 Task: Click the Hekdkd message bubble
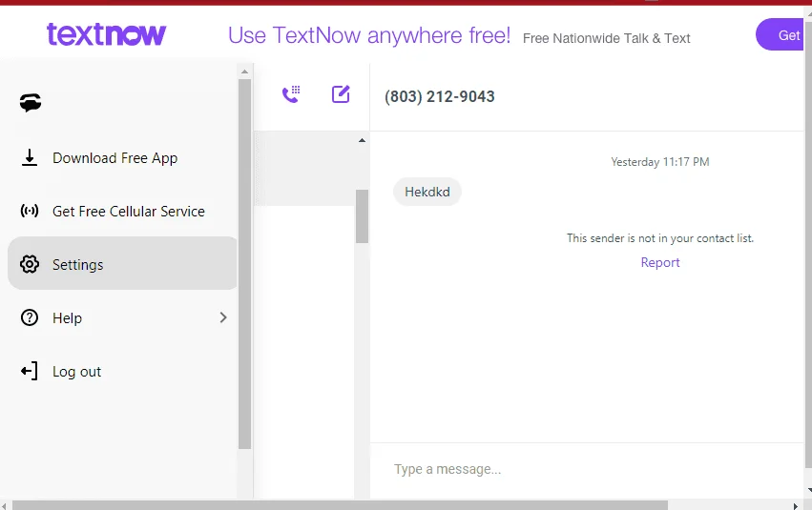pos(427,192)
